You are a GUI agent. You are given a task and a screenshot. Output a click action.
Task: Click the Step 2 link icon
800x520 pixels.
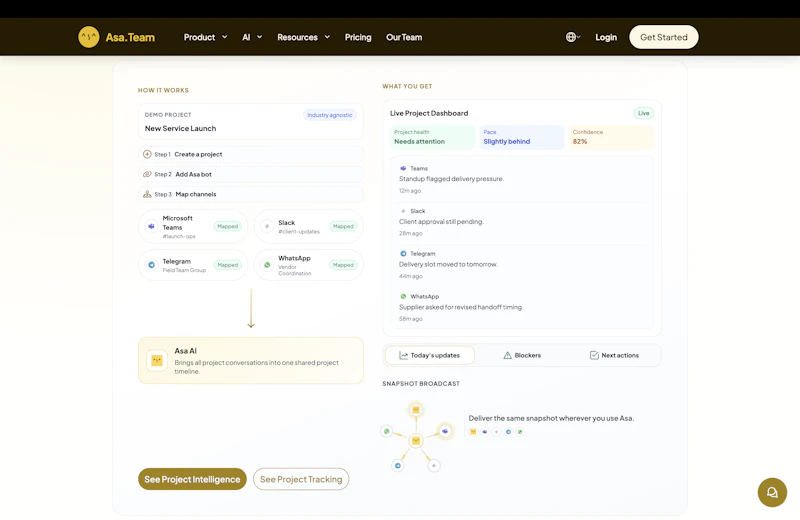tap(147, 174)
